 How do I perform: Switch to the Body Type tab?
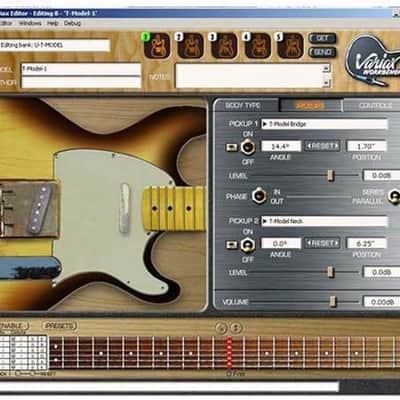[x=245, y=106]
